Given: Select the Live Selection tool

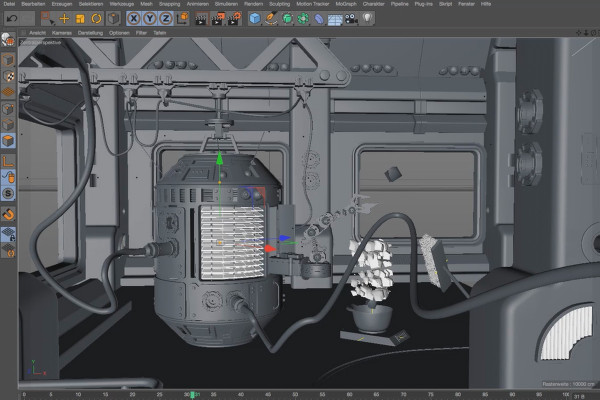Looking at the screenshot, I should [47, 18].
